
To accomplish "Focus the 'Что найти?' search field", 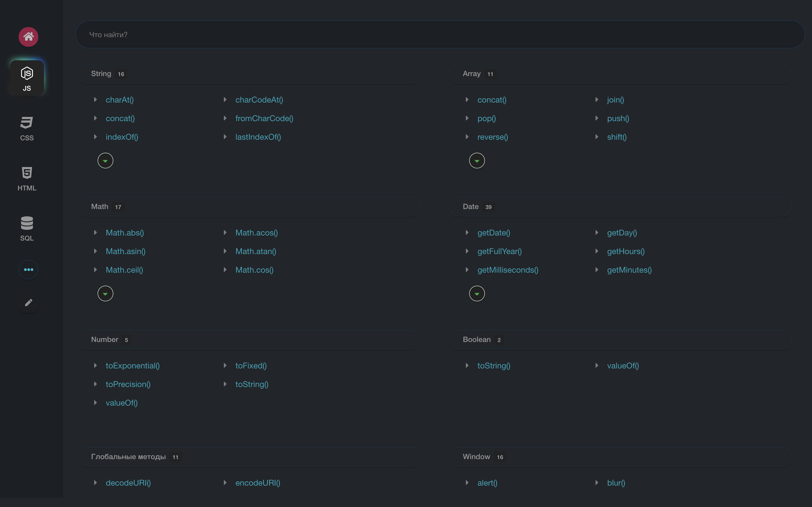I will pos(440,35).
